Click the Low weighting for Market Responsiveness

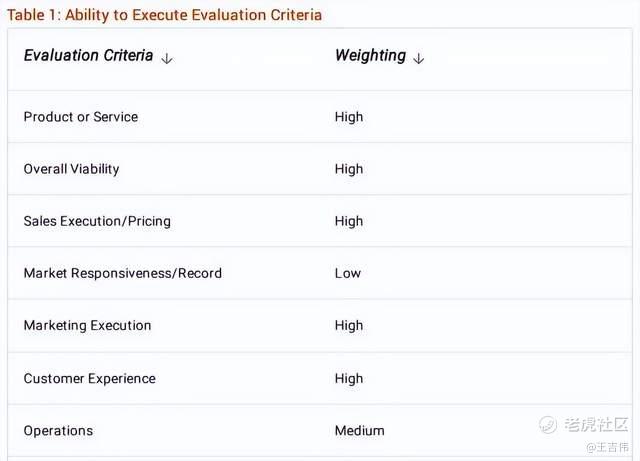tap(348, 273)
